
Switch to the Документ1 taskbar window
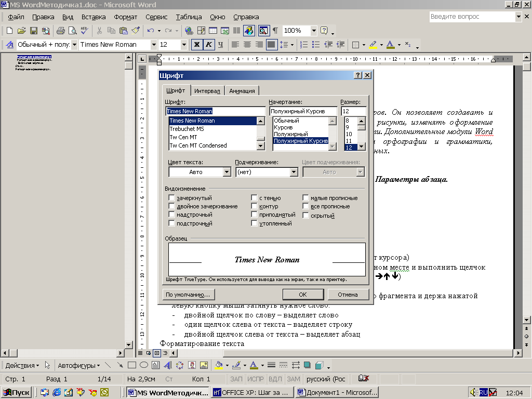[x=337, y=393]
